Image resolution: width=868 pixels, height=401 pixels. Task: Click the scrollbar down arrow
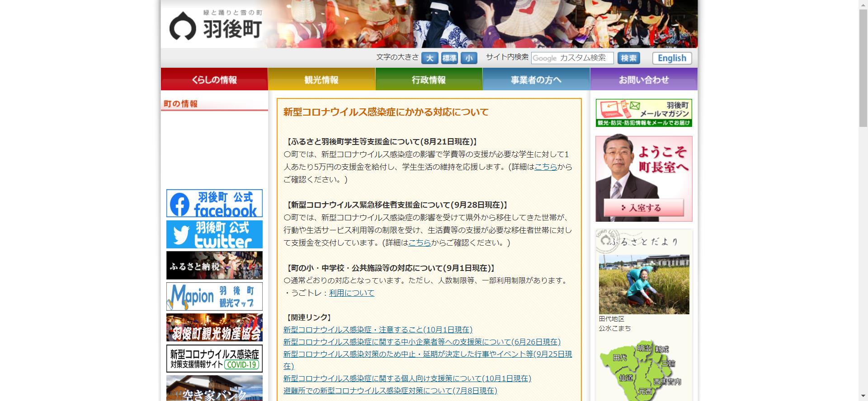tap(863, 396)
